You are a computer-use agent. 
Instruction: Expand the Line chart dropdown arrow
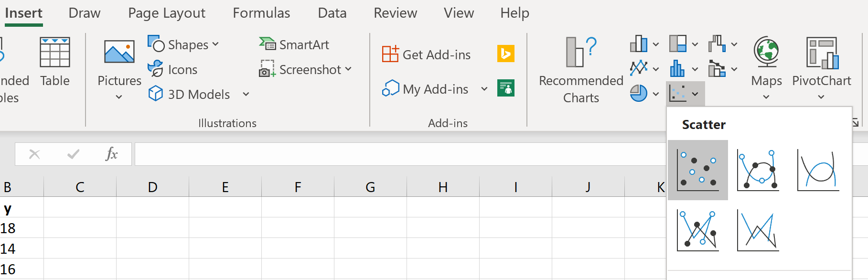[x=656, y=69]
